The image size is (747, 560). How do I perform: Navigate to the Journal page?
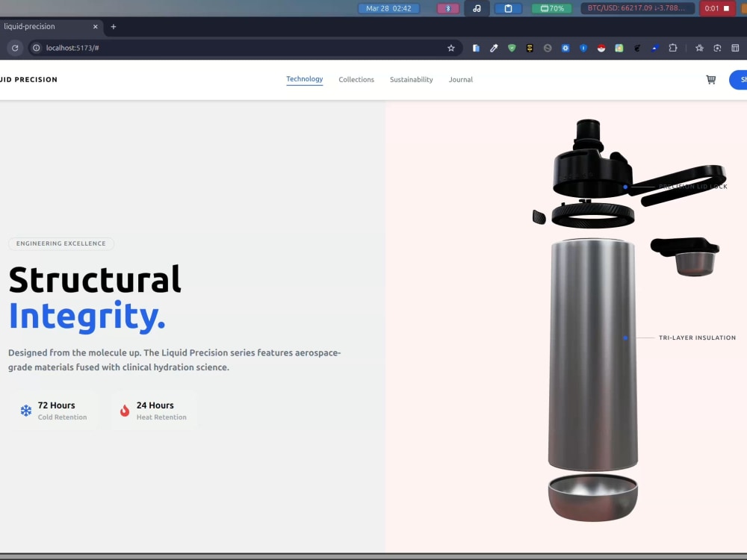pos(461,80)
